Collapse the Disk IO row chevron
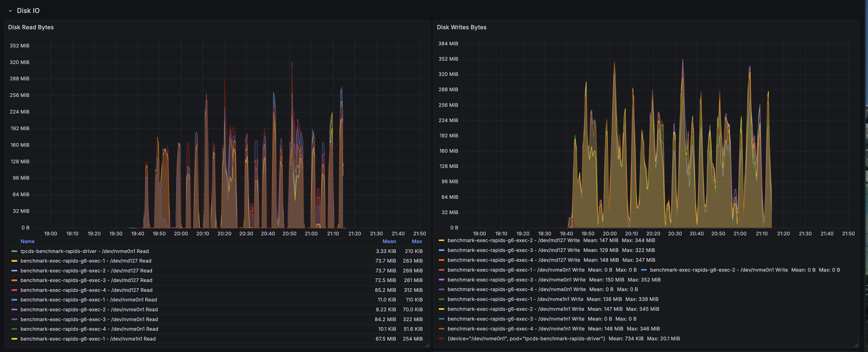The height and width of the screenshot is (352, 868). pyautogui.click(x=10, y=11)
